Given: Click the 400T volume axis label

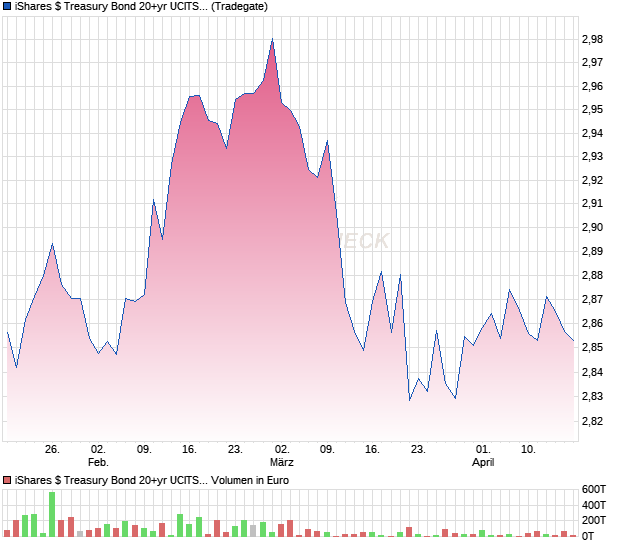Looking at the screenshot, I should pos(593,505).
